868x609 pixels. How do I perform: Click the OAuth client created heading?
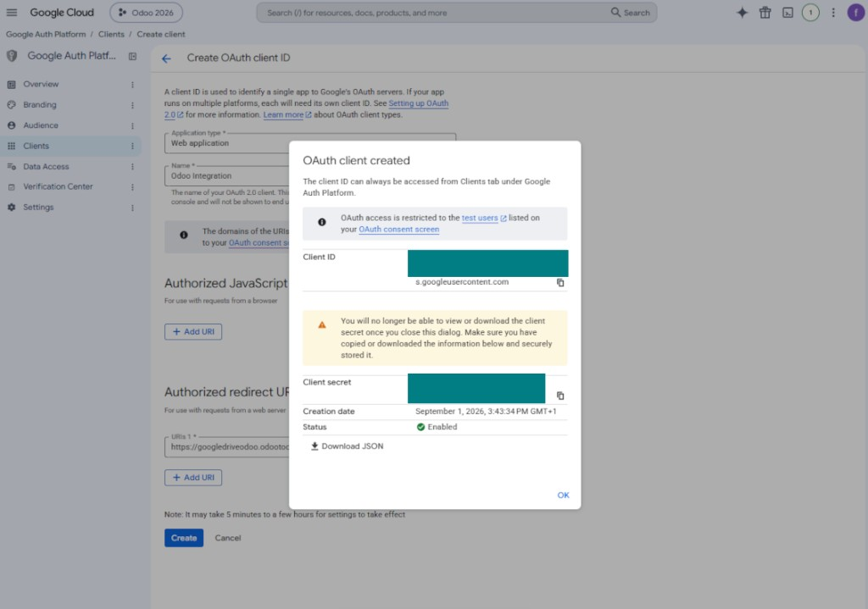[356, 161]
